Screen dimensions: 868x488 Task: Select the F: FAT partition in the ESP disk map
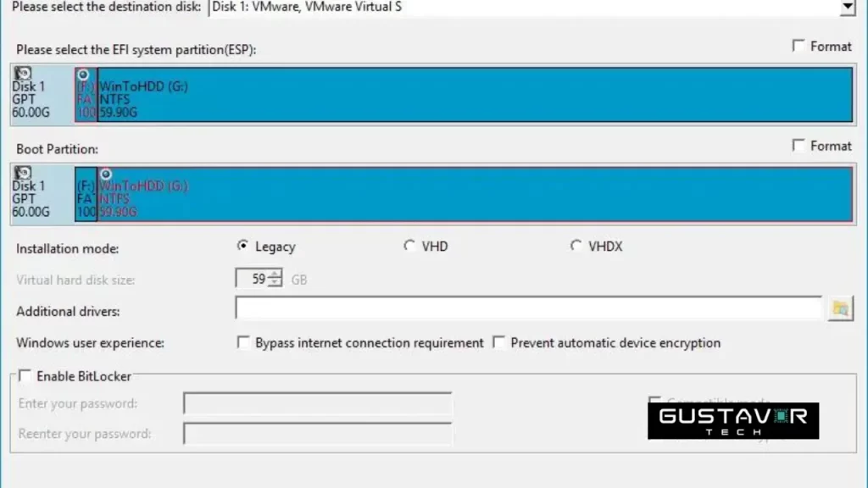tap(86, 95)
